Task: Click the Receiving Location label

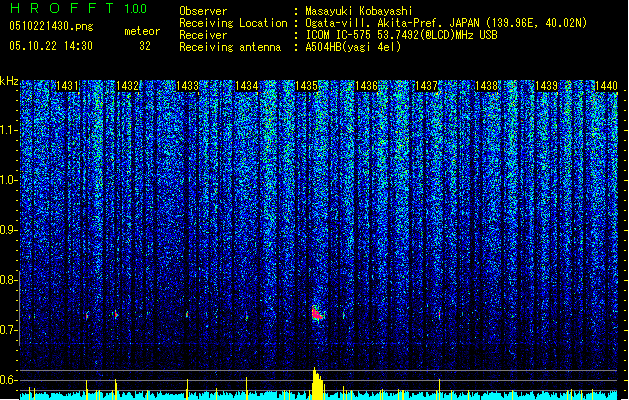Action: (233, 23)
